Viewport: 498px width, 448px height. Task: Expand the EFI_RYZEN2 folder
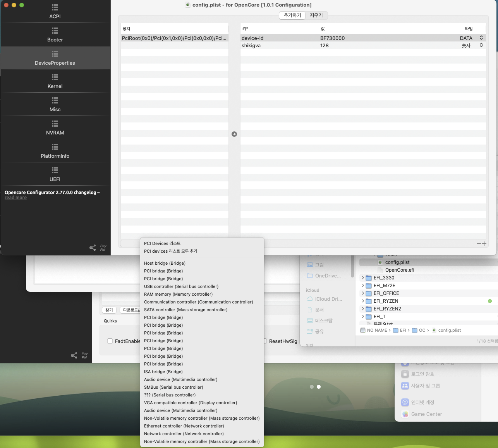(363, 309)
